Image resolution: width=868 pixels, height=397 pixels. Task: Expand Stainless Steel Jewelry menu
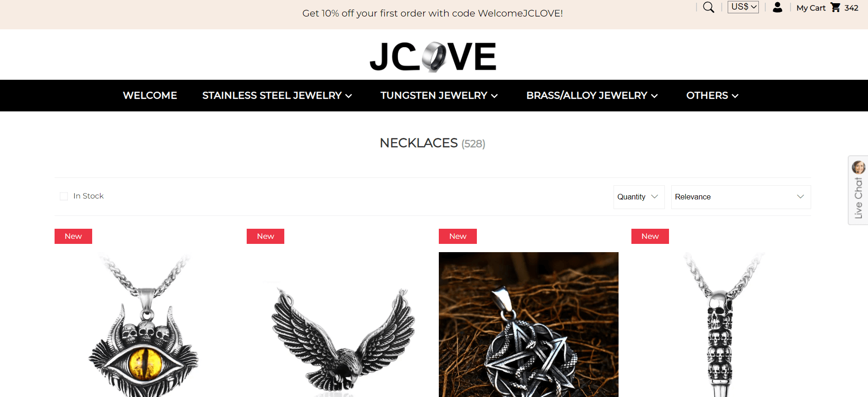coord(277,95)
